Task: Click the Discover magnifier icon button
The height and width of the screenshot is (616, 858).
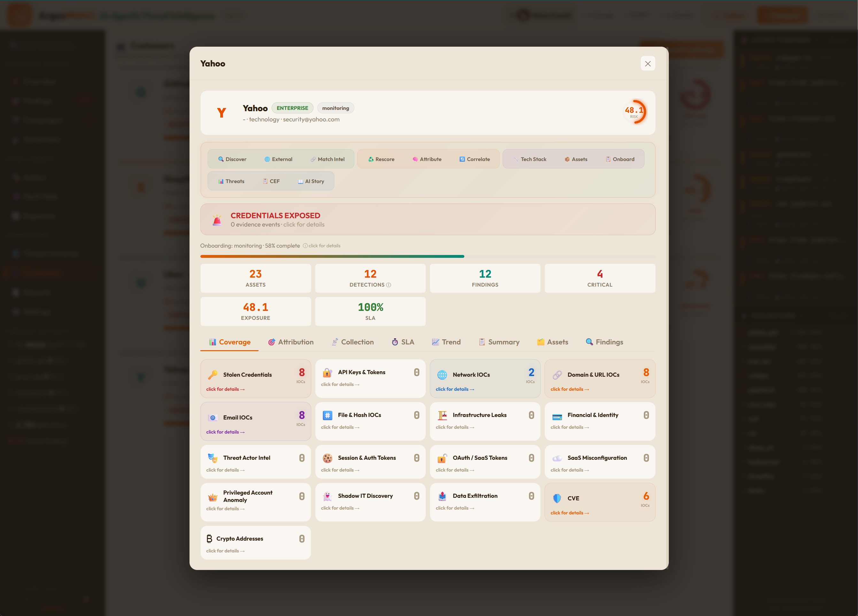Action: 221,159
